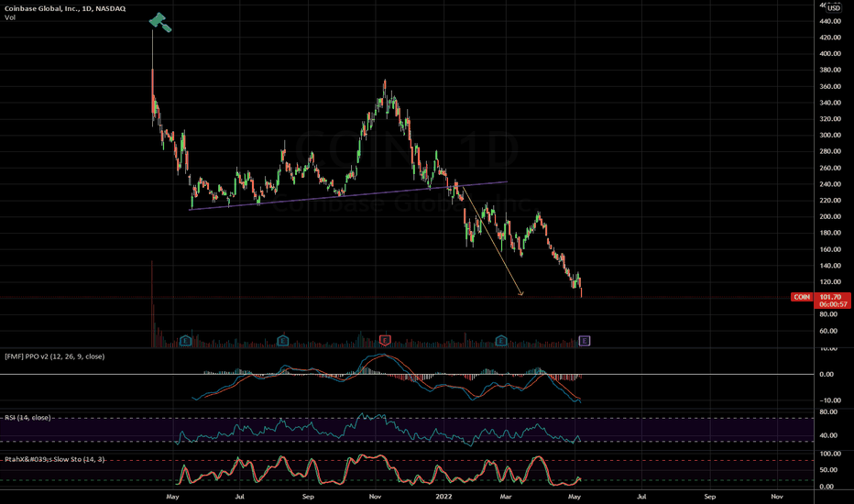
Task: Click the 360.00 price axis label
Action: pyautogui.click(x=829, y=87)
